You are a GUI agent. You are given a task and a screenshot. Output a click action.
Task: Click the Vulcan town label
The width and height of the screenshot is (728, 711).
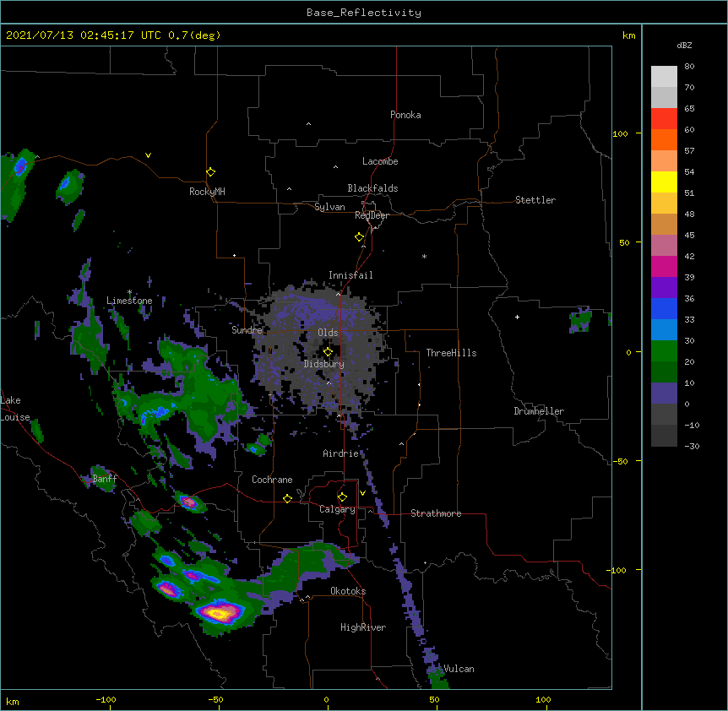click(x=459, y=669)
